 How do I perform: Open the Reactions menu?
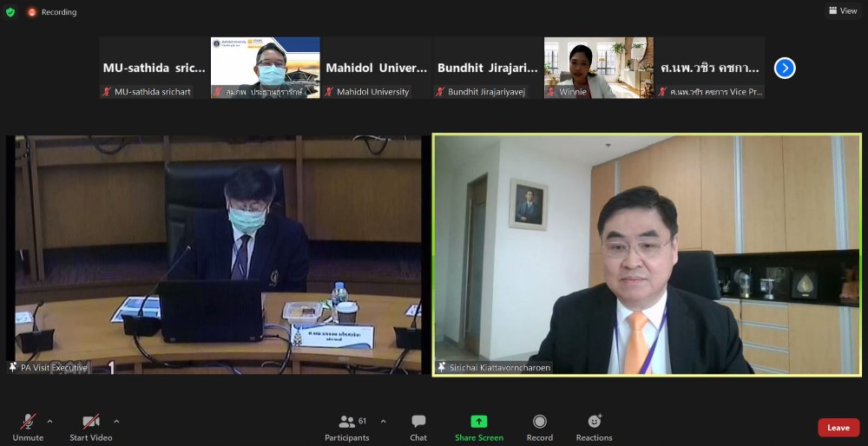point(594,427)
